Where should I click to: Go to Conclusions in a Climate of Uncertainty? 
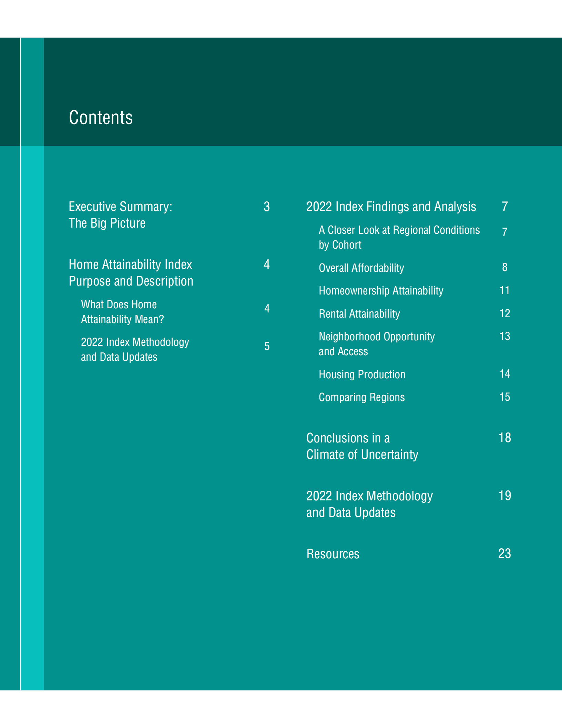362,446
